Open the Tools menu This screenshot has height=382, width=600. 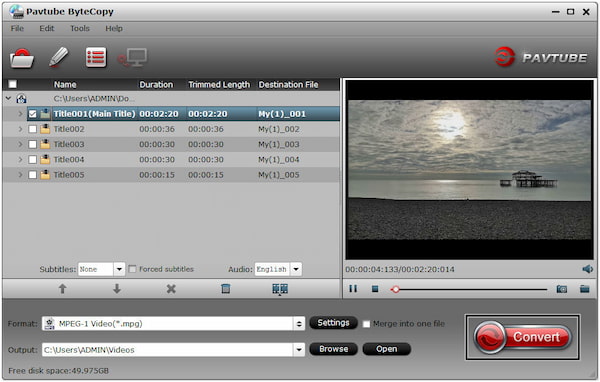[80, 28]
